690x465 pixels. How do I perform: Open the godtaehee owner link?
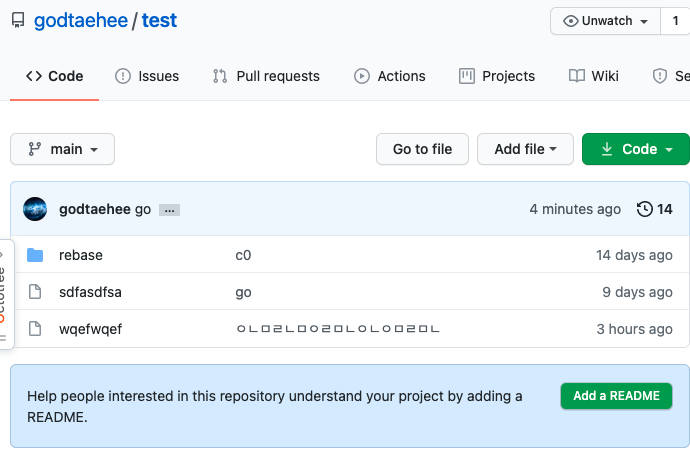[x=80, y=21]
